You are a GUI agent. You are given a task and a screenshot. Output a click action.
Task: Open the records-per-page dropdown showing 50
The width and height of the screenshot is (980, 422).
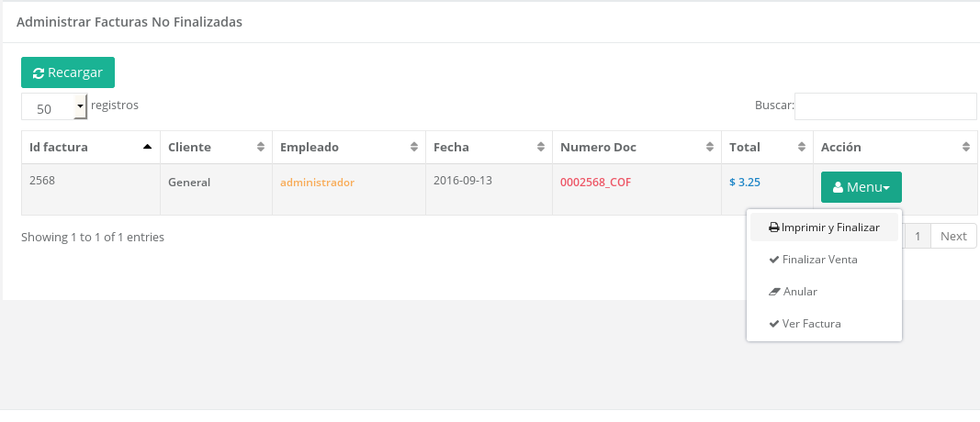[54, 107]
